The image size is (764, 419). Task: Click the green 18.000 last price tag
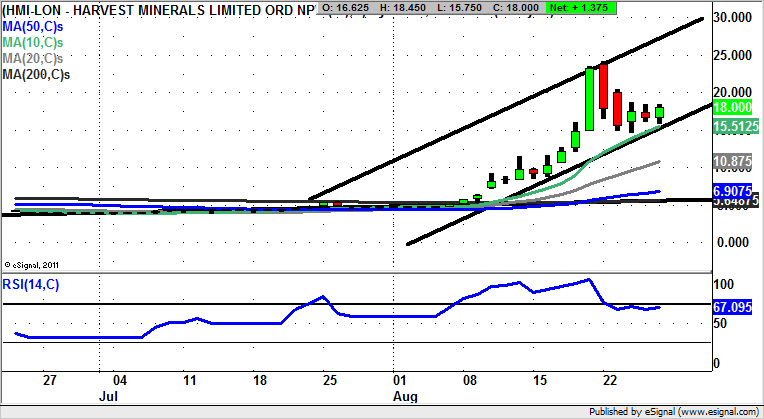[735, 106]
